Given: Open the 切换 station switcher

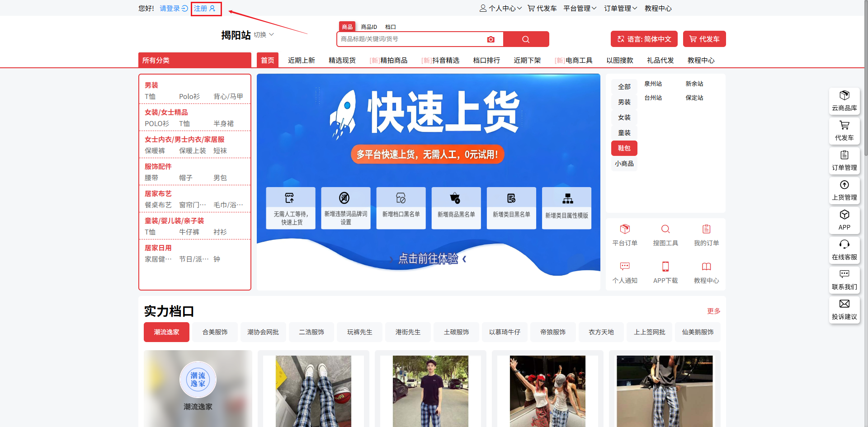Looking at the screenshot, I should tap(264, 35).
